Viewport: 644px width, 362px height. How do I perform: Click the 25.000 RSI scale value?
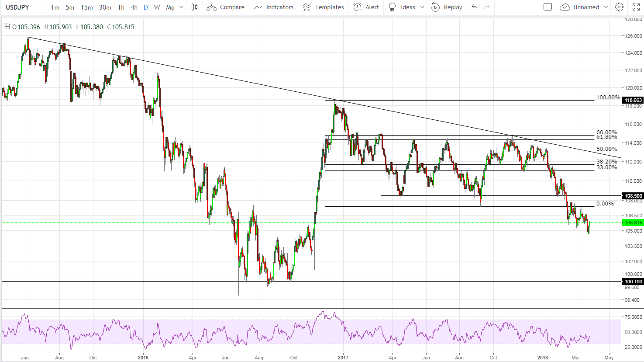(x=634, y=348)
